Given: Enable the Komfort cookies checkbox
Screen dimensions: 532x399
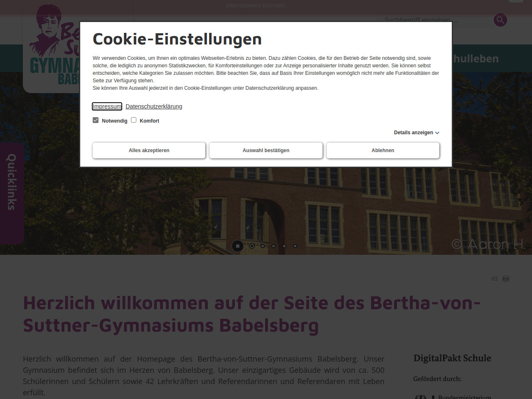Looking at the screenshot, I should pyautogui.click(x=134, y=120).
